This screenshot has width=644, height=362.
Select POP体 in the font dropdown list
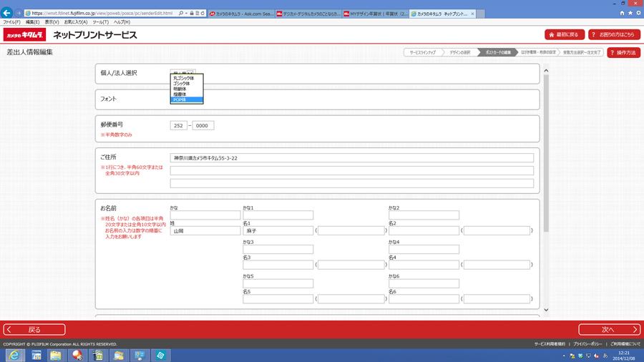180,100
